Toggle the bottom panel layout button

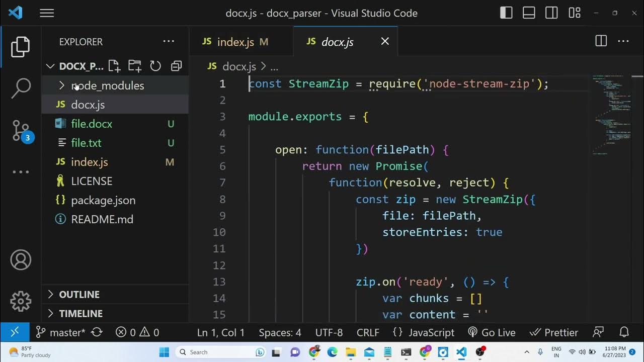pyautogui.click(x=529, y=13)
